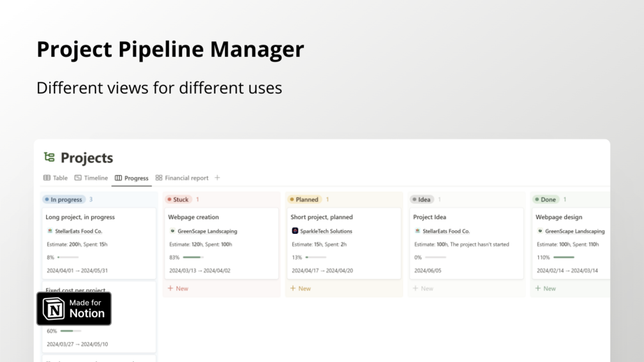The image size is (644, 362).
Task: Click StellarEats Food Co. icon in Long project card
Action: click(x=50, y=231)
